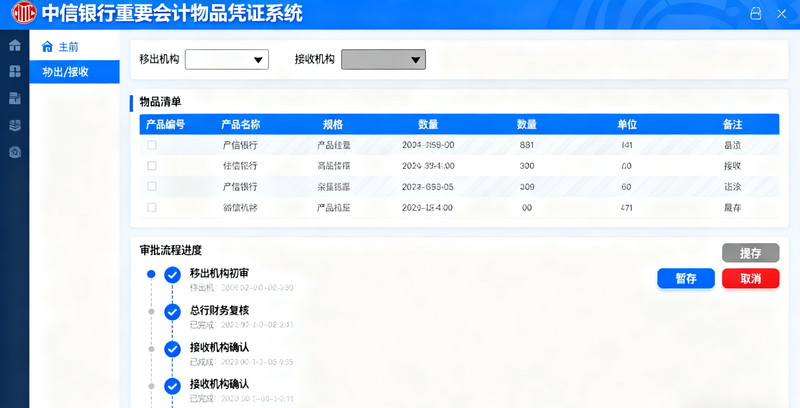Click quantity cell 309
The image size is (800, 408).
[527, 187]
